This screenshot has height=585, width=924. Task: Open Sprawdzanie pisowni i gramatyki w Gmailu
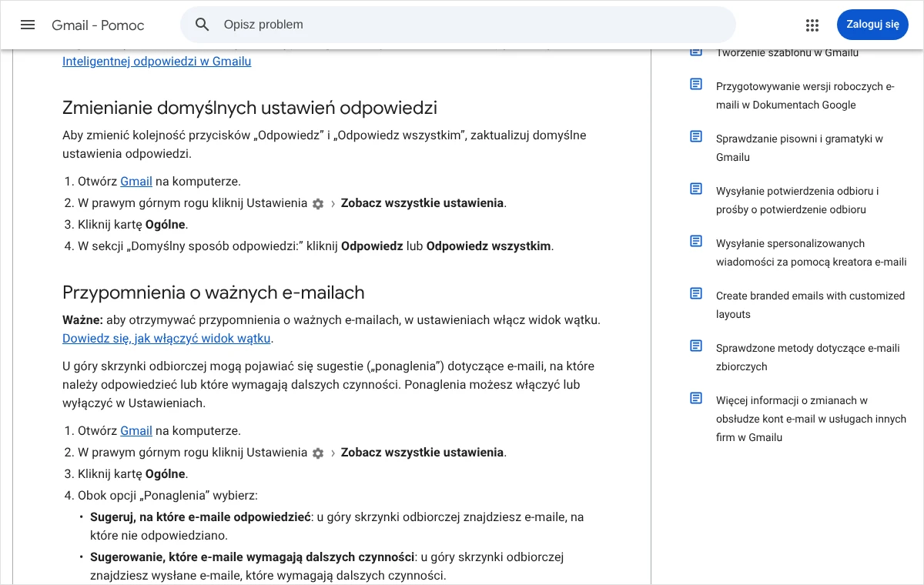click(x=799, y=148)
